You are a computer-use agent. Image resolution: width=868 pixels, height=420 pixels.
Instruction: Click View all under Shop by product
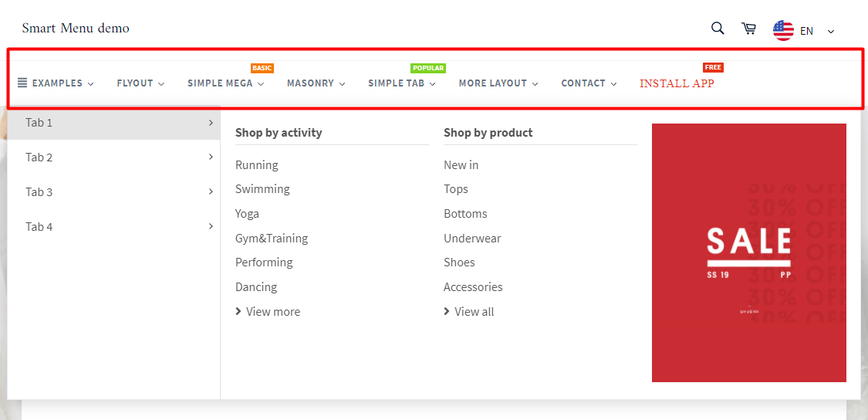point(474,312)
